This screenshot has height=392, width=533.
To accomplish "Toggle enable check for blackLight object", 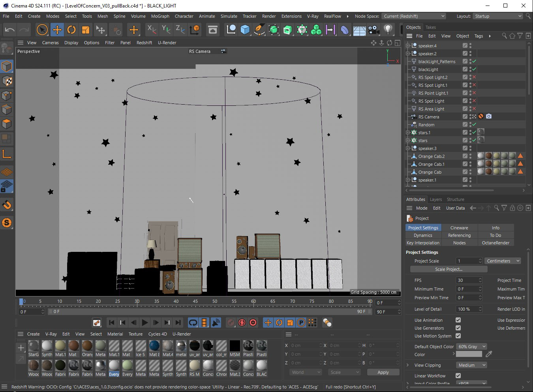I will pos(474,69).
